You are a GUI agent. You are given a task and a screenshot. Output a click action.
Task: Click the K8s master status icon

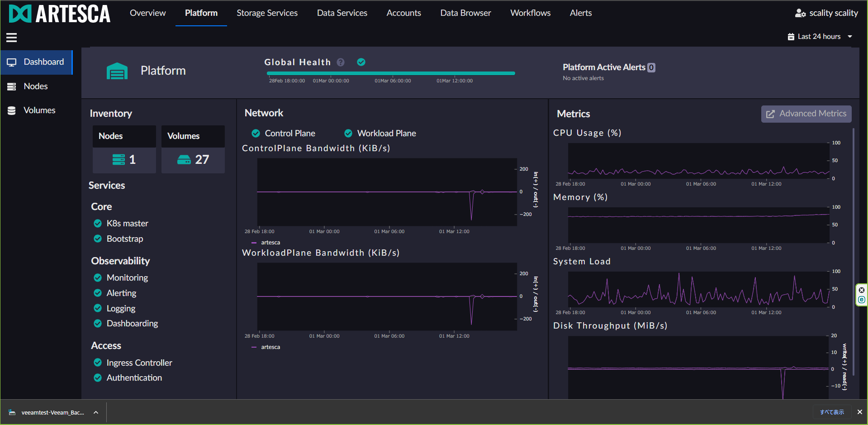(x=97, y=223)
